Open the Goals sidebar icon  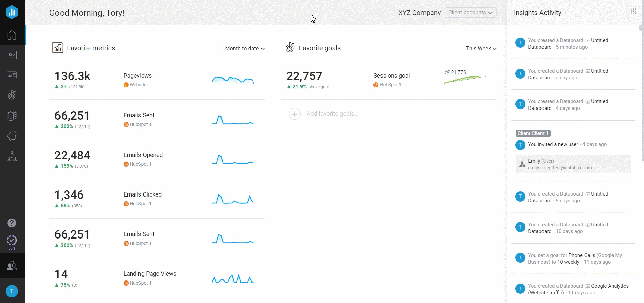click(12, 95)
